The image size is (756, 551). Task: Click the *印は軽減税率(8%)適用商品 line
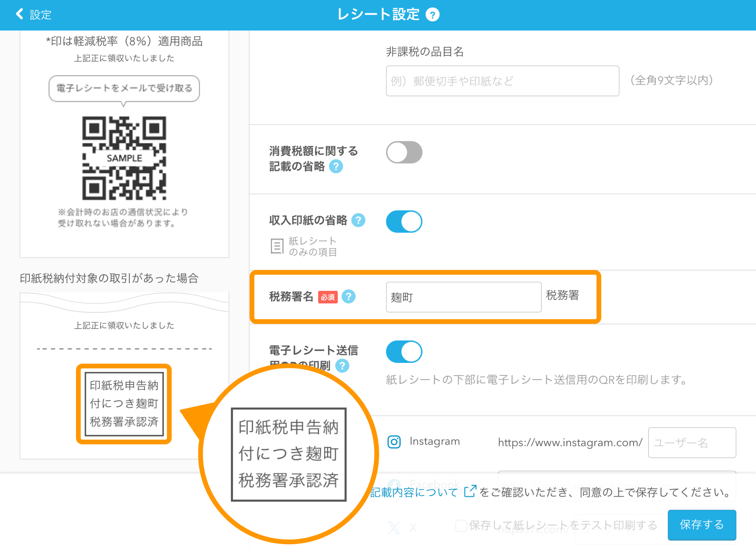(x=124, y=41)
